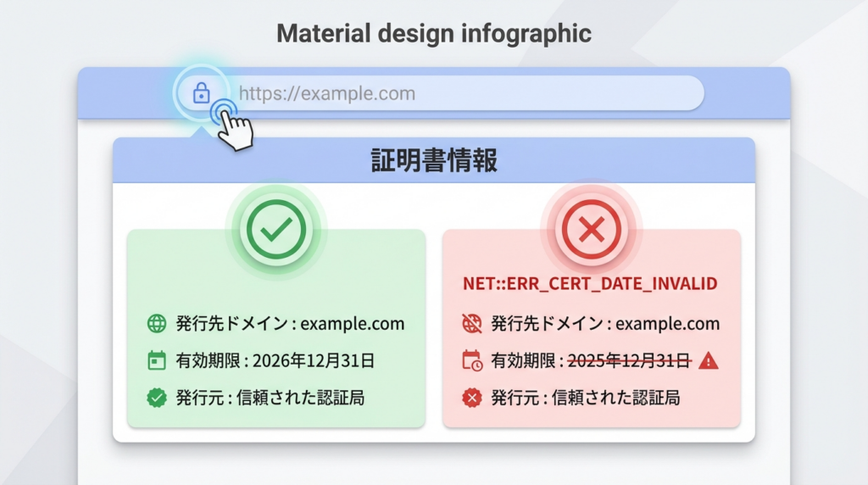Click the red warning triangle after the expired date
Screen dimensions: 868x485
[709, 361]
